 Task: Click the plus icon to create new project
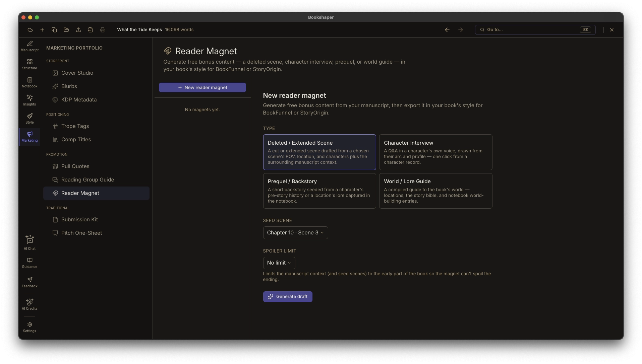coord(42,30)
